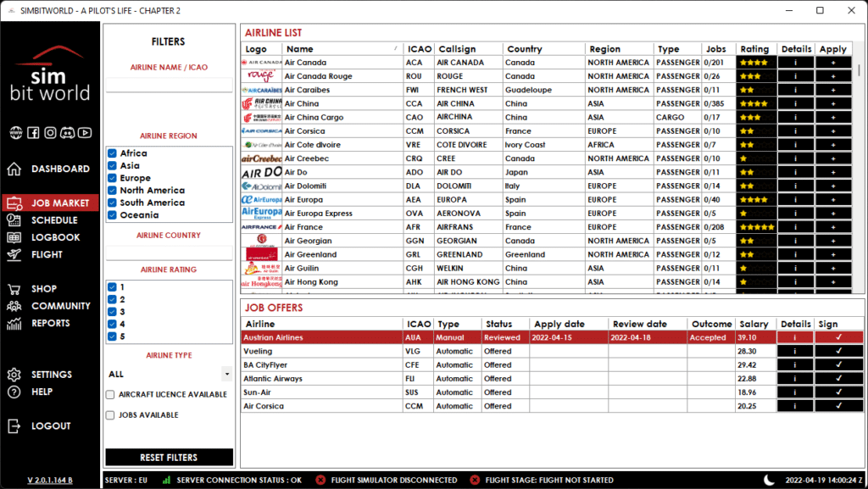The image size is (868, 489).
Task: Go to the Schedule menu item
Action: point(54,220)
